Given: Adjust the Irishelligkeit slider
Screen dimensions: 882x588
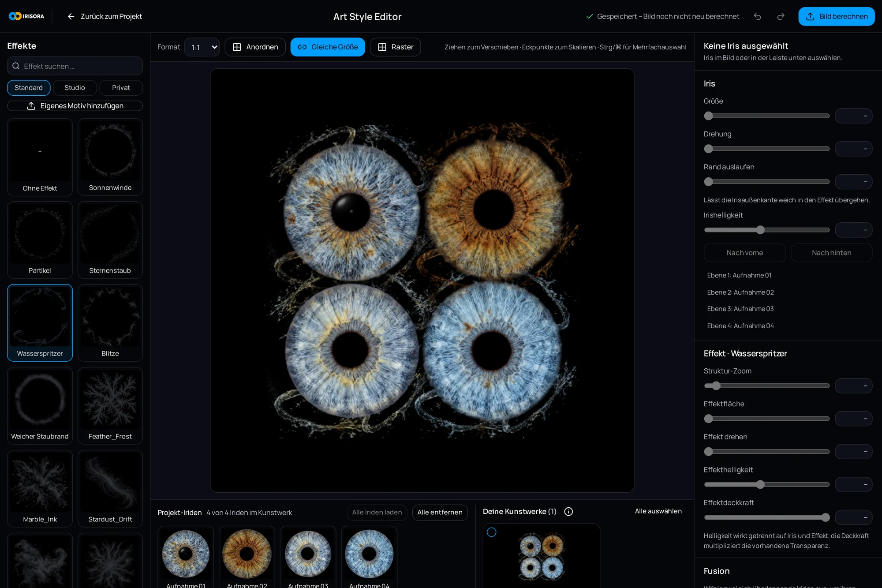Looking at the screenshot, I should [x=766, y=230].
